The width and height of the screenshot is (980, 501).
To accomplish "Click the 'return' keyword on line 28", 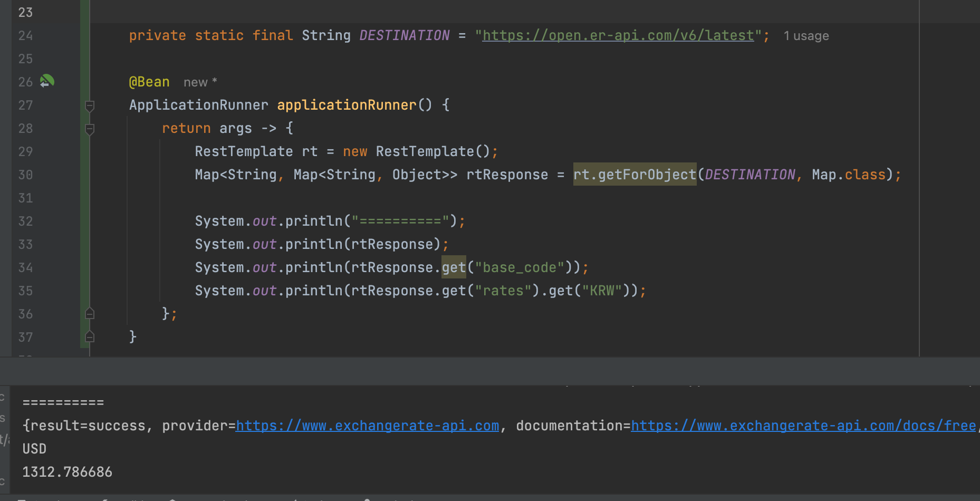I will 186,128.
